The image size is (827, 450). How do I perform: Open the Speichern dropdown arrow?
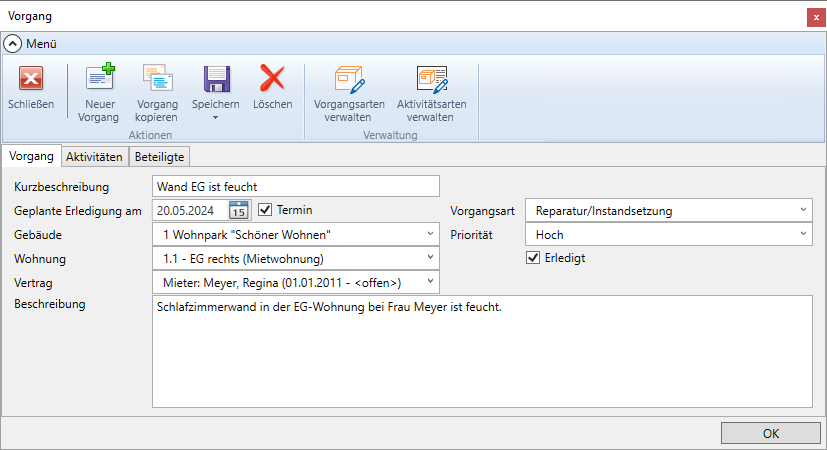point(215,118)
